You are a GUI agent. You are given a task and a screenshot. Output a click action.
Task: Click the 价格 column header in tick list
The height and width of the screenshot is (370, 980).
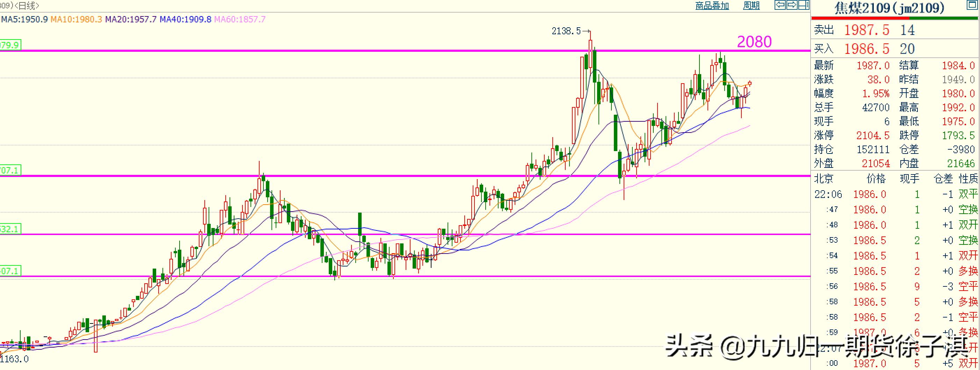[876, 178]
